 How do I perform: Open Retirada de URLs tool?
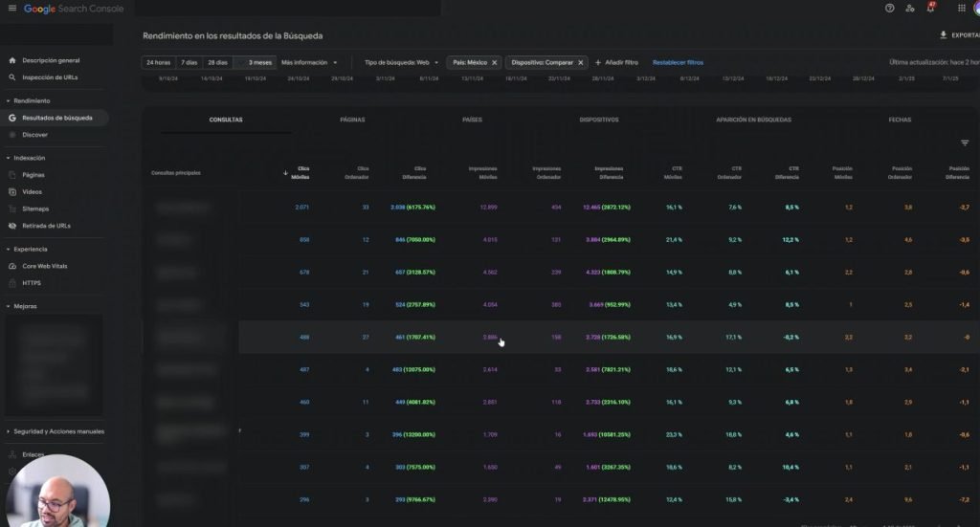click(x=46, y=226)
